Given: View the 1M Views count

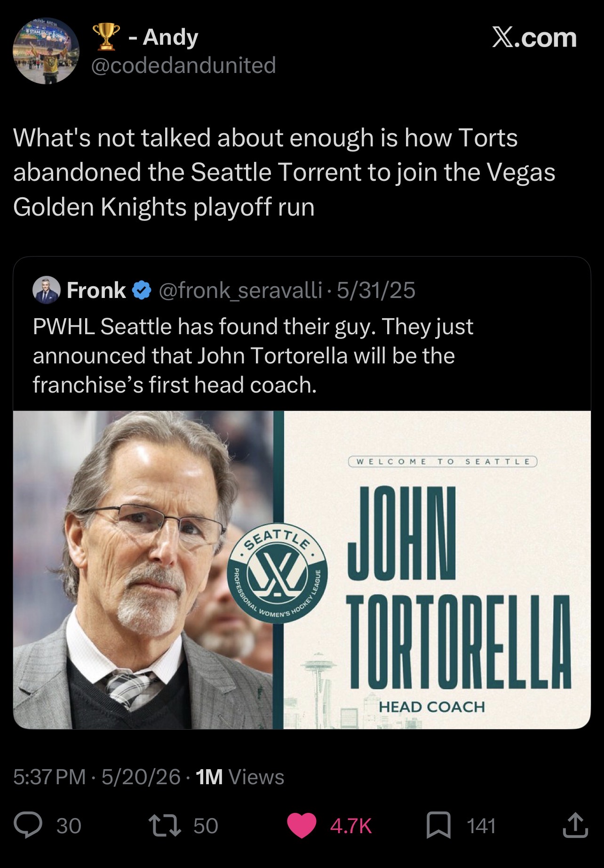Looking at the screenshot, I should click(240, 777).
